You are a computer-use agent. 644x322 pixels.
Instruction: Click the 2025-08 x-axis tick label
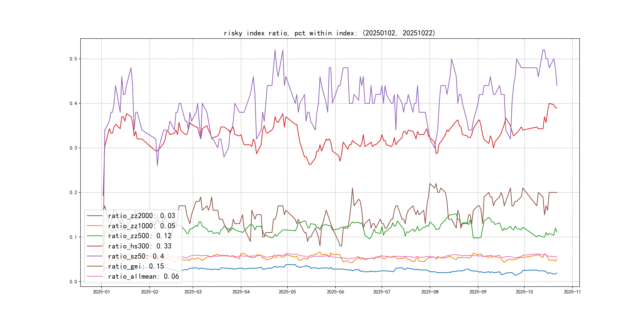tap(430, 292)
